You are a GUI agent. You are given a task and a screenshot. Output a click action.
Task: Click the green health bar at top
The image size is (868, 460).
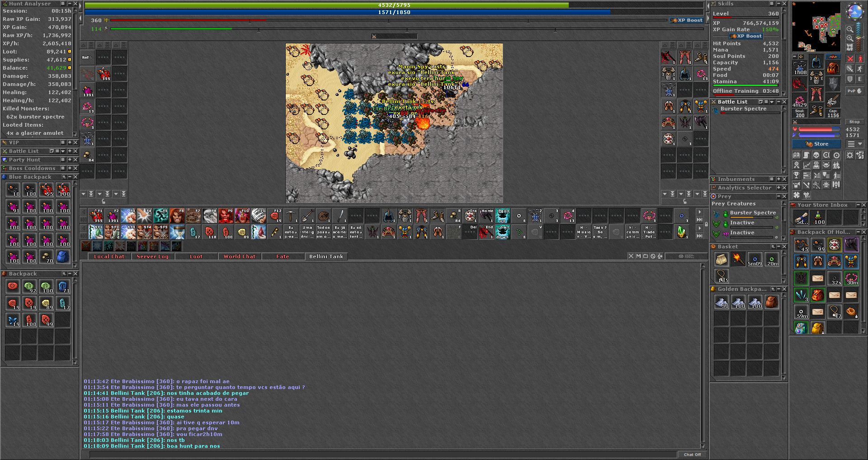coord(393,5)
